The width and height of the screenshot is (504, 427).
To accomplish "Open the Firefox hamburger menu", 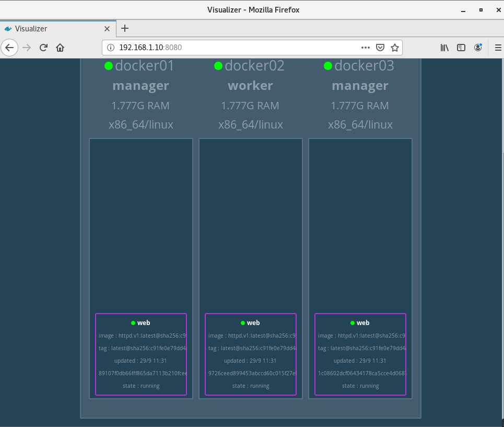I will click(498, 48).
